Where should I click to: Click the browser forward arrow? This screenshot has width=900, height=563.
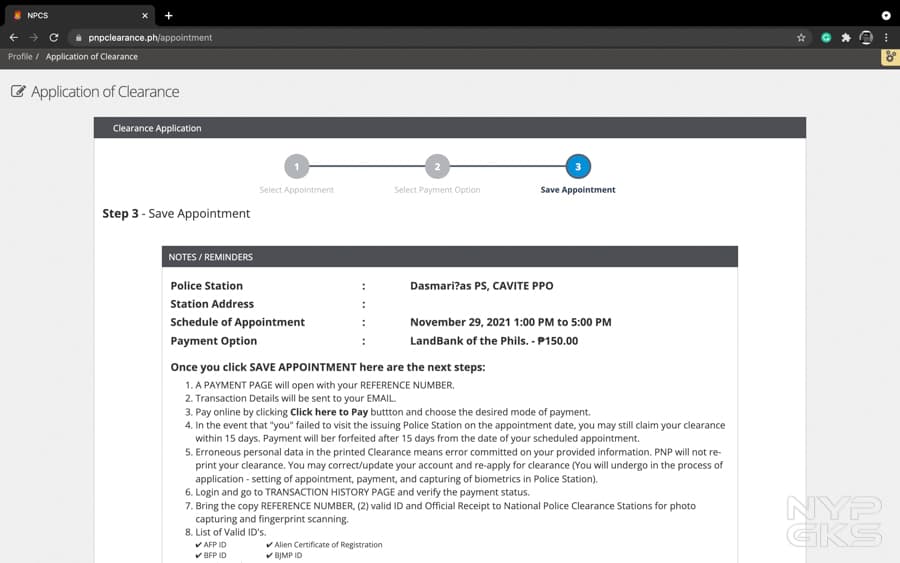point(34,37)
